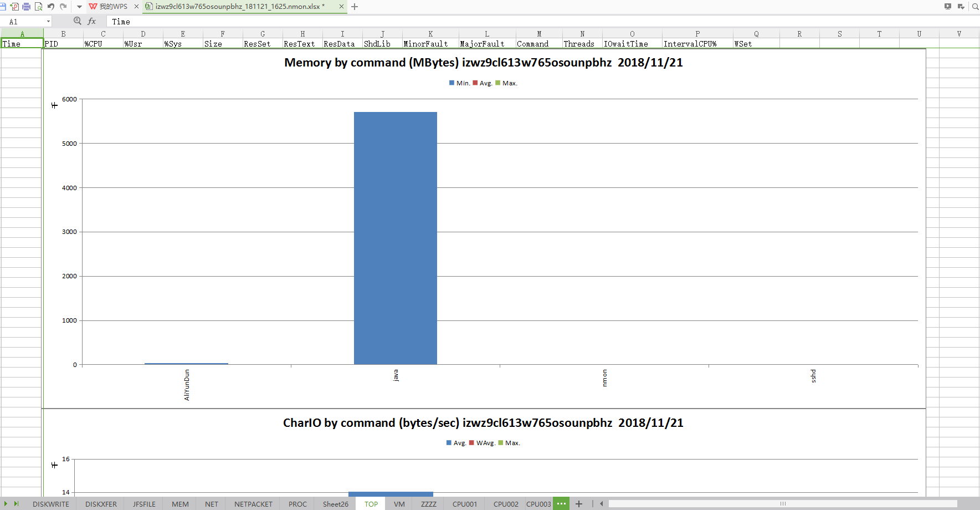Switch to NETPACKET sheet tab
980x510 pixels.
coord(253,504)
